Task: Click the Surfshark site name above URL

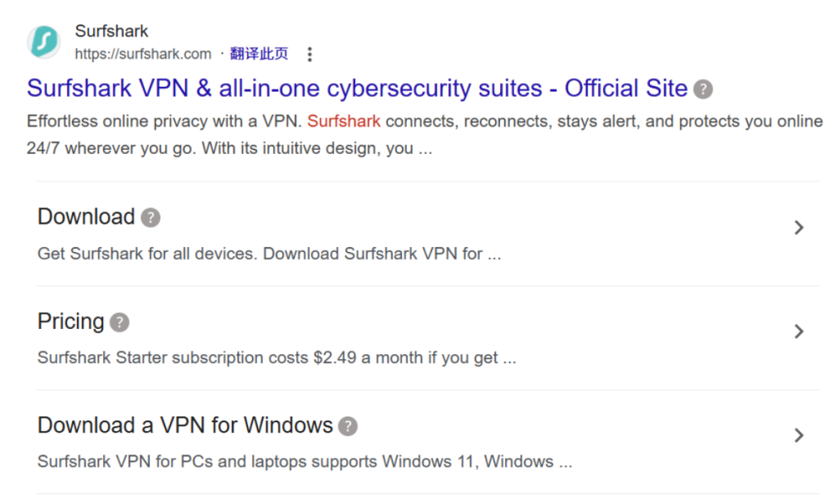Action: coord(112,32)
